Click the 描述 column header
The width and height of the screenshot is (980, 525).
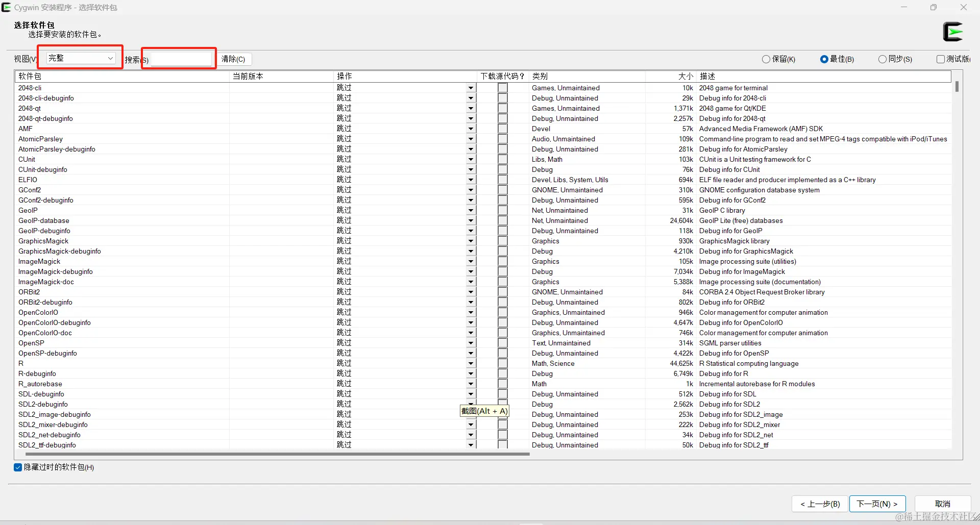pyautogui.click(x=823, y=76)
